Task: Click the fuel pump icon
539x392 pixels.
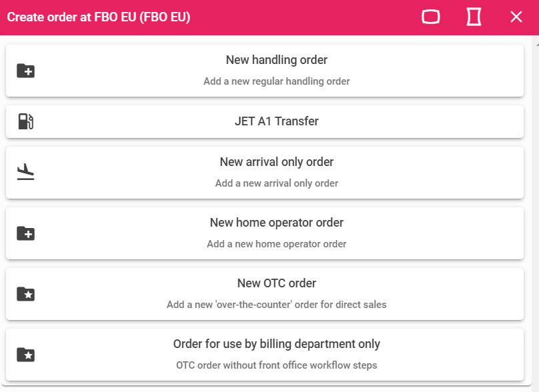Action: tap(26, 121)
